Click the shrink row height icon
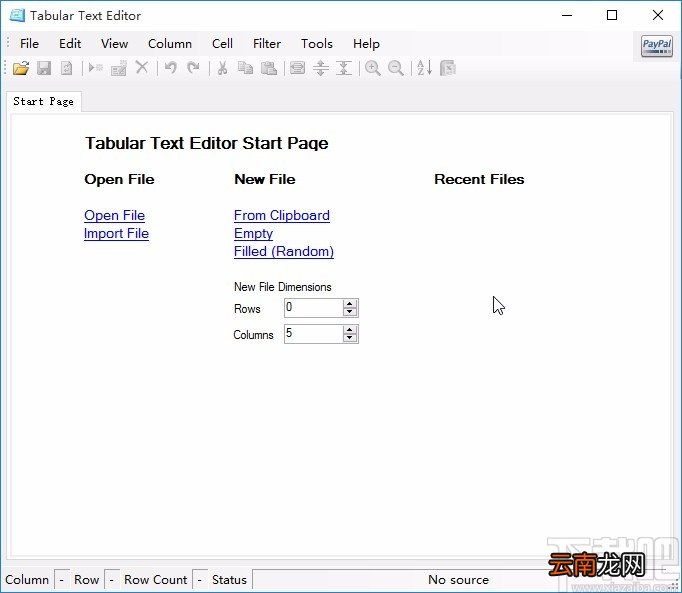 pyautogui.click(x=344, y=68)
